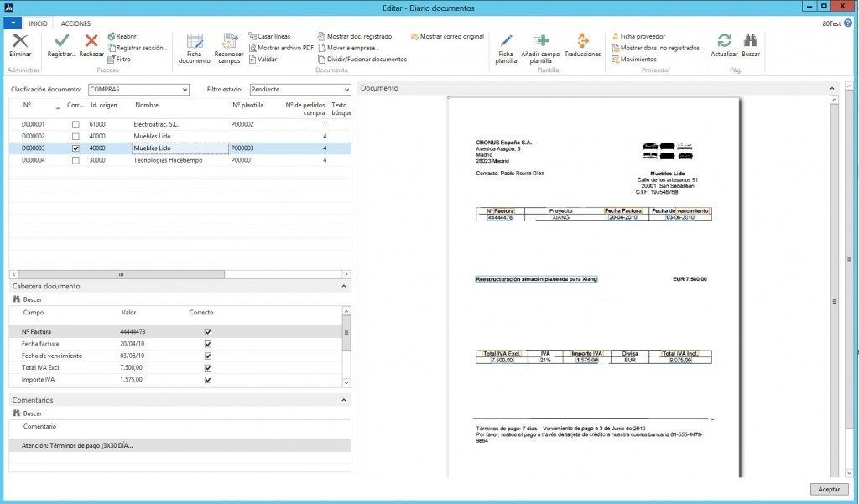Toggle Correcto checkbox for Total IVA Excl.
Image resolution: width=859 pixels, height=504 pixels.
click(208, 368)
